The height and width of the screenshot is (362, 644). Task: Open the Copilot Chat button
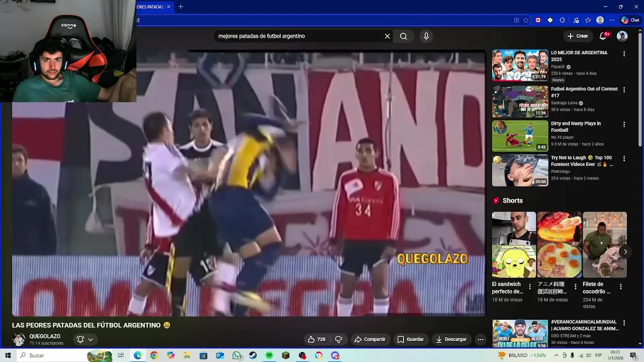[630, 20]
